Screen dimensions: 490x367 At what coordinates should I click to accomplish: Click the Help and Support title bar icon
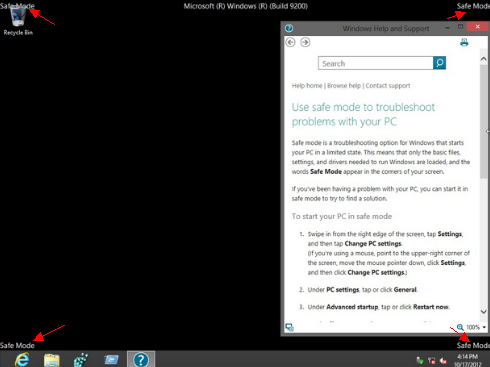pyautogui.click(x=289, y=28)
